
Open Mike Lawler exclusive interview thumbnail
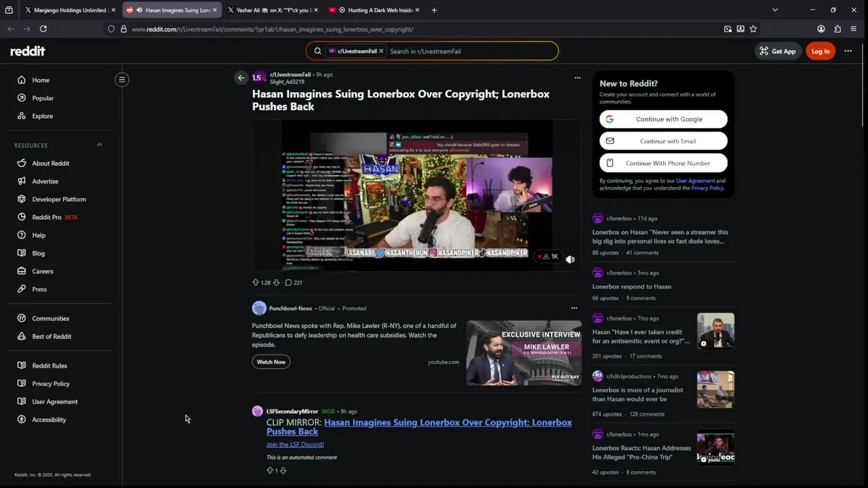pos(524,353)
